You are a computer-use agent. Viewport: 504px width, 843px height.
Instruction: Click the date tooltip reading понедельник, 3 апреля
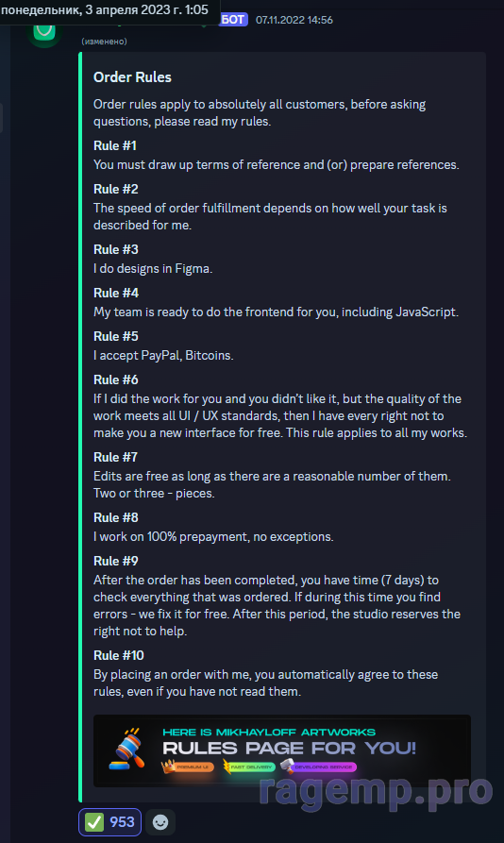point(105,9)
